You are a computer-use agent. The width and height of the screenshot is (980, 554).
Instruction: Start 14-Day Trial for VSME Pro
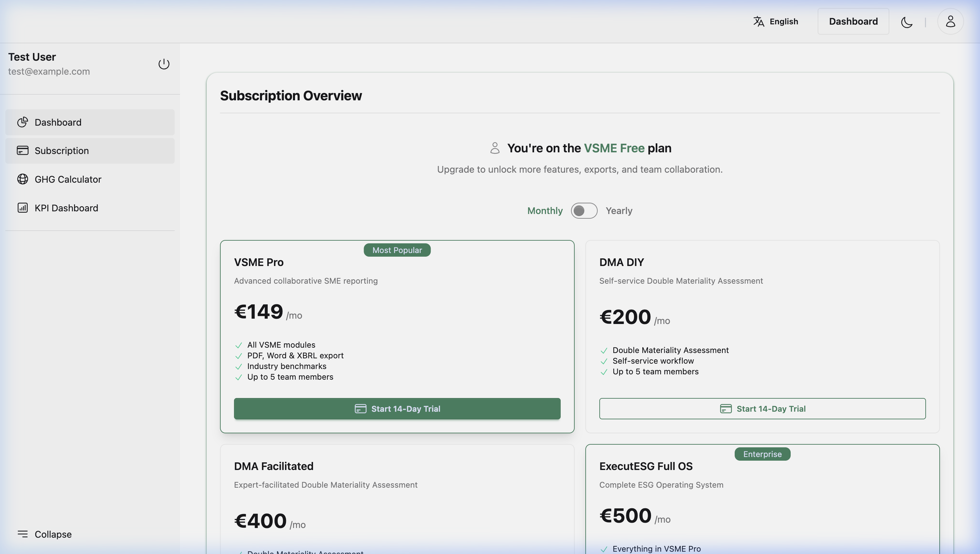tap(397, 409)
